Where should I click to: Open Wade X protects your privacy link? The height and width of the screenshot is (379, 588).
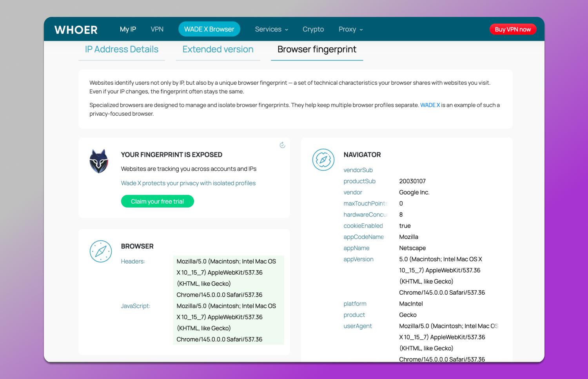[188, 183]
